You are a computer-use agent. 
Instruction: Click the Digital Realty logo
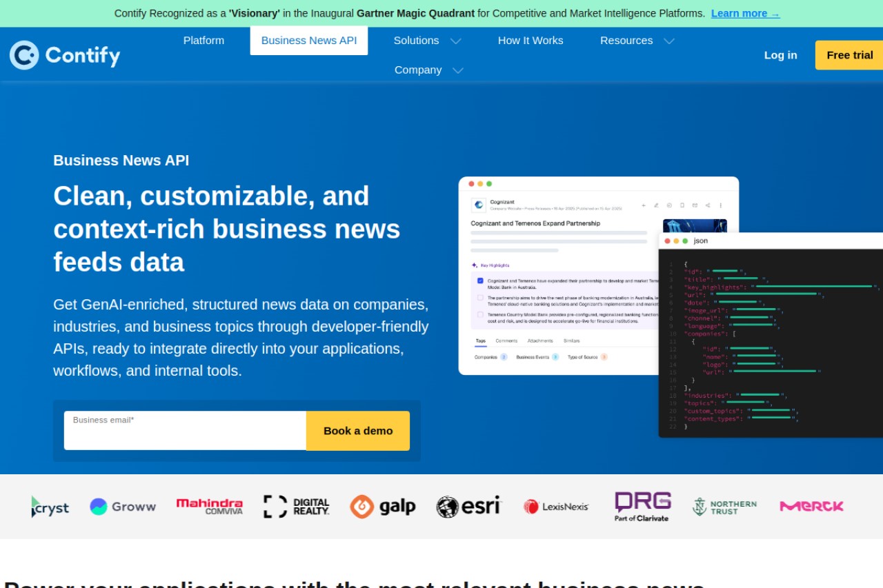coord(297,507)
